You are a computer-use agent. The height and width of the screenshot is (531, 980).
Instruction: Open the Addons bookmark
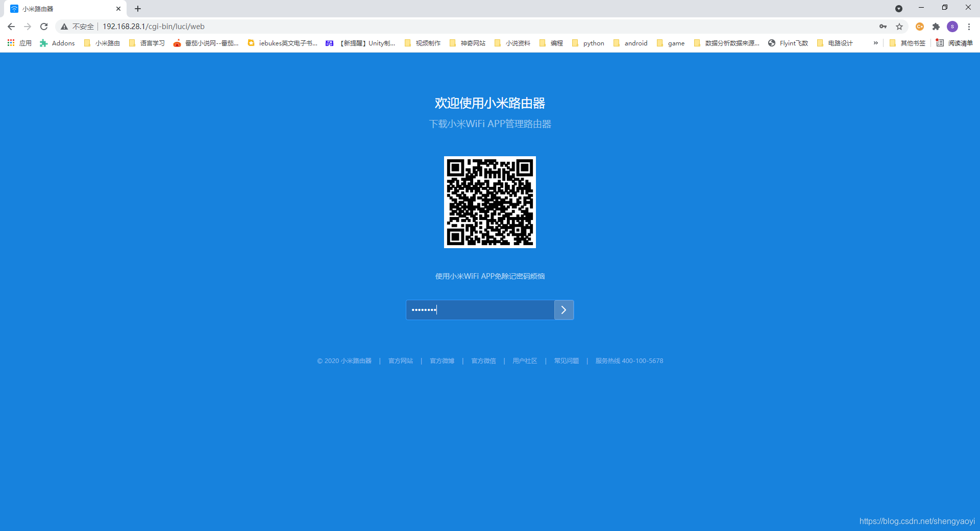point(57,43)
